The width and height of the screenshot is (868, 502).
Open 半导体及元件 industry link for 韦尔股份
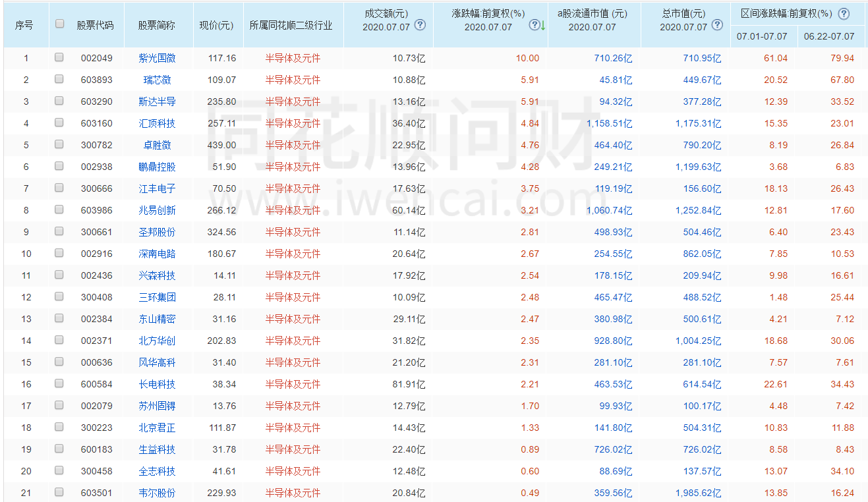[293, 493]
